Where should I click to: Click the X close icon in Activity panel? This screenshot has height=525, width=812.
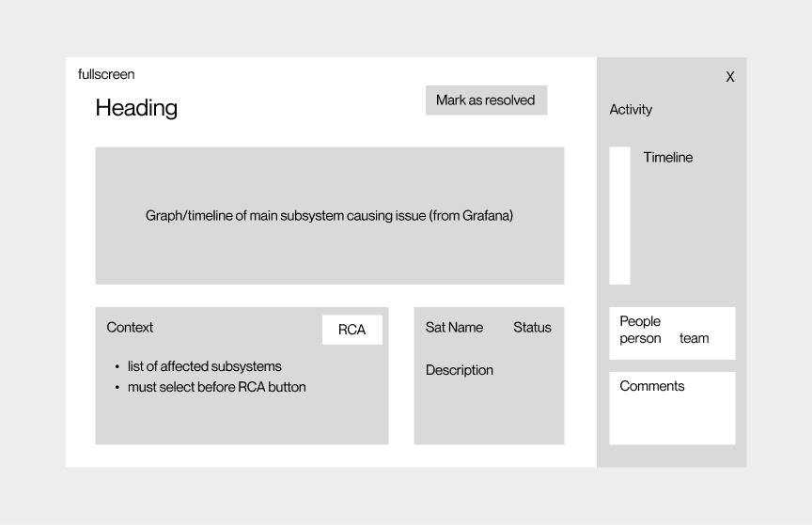(x=729, y=77)
